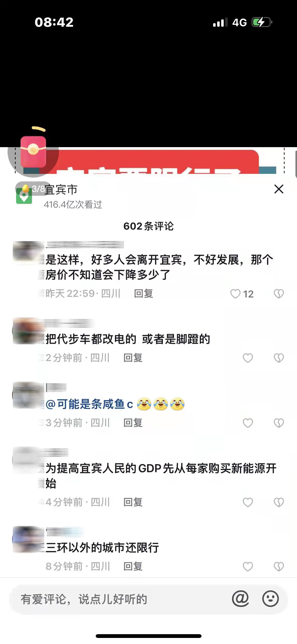Reply to the 2分钟前 comment
297x644 pixels.
(x=133, y=358)
